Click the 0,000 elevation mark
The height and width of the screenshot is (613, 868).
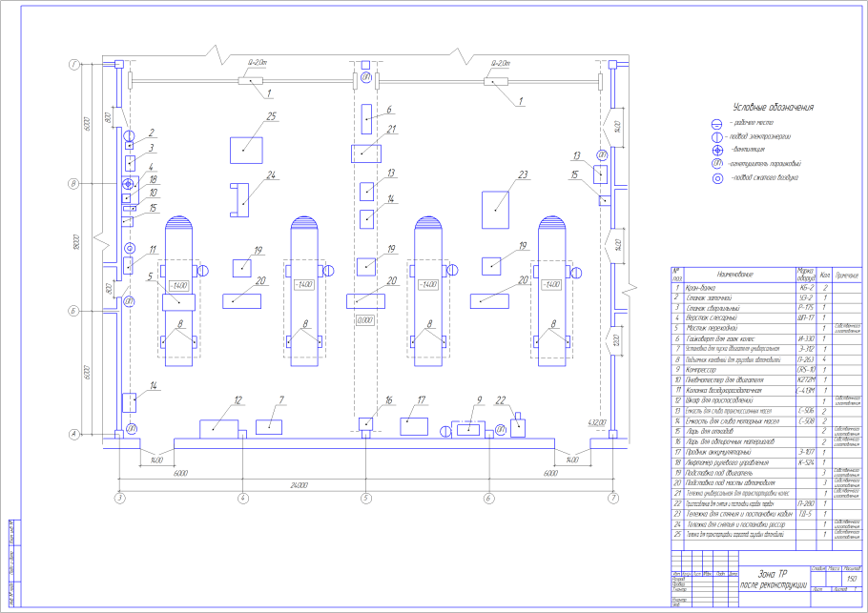tap(364, 320)
